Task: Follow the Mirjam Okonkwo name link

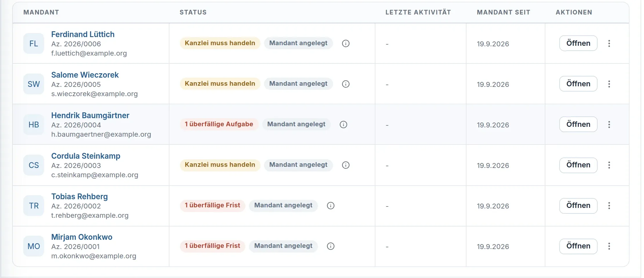Action: click(82, 237)
